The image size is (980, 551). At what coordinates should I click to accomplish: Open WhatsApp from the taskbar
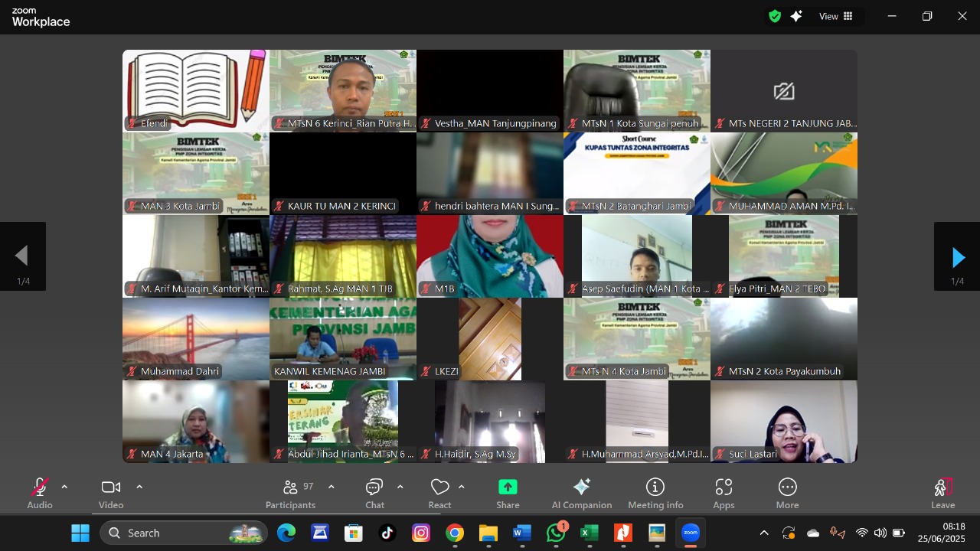coord(556,533)
